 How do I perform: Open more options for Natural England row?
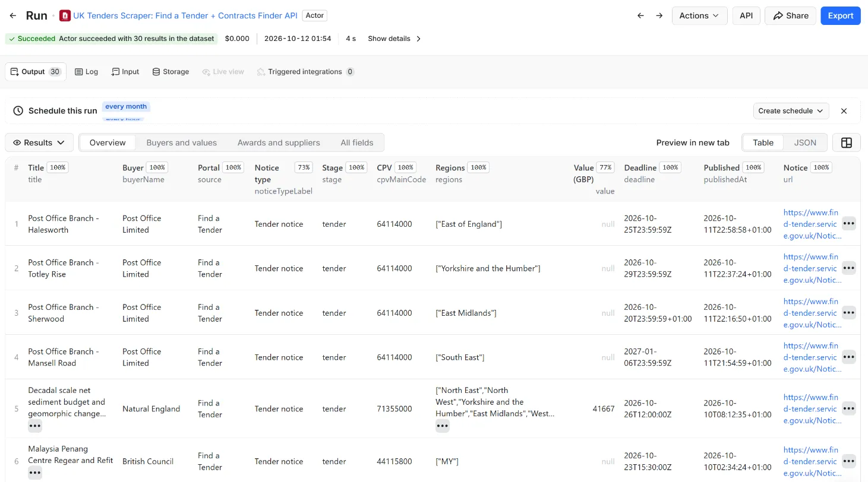click(849, 408)
